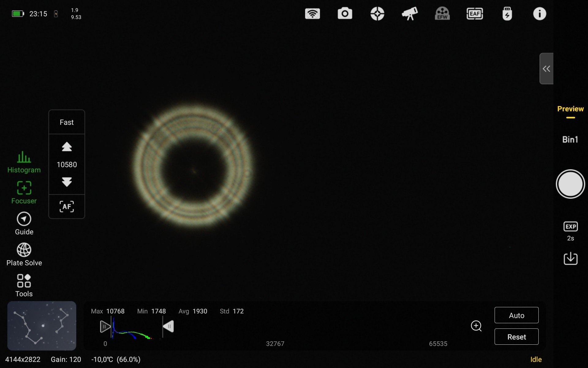Open the Tools menu
Viewport: 588px width, 368px height.
24,286
